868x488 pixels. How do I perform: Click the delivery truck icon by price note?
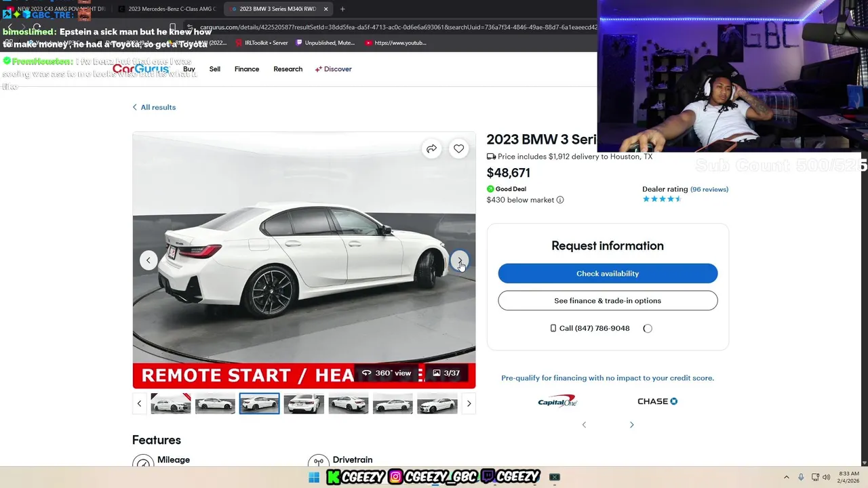(x=491, y=157)
